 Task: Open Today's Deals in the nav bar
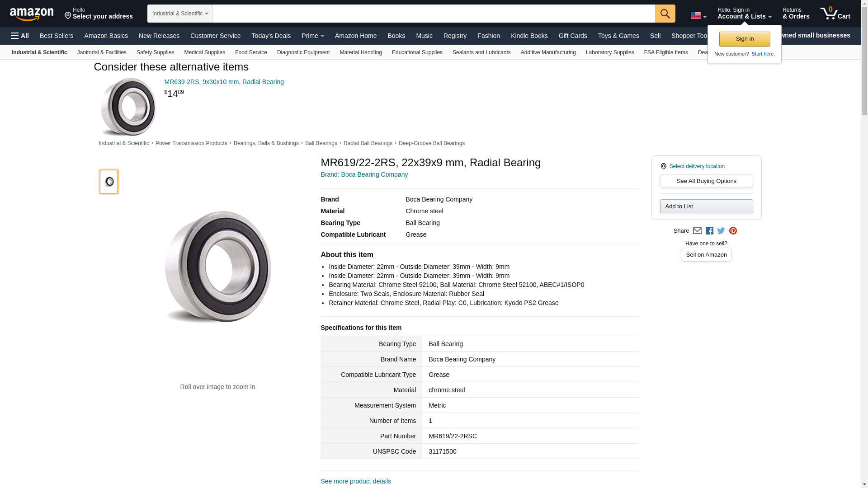(271, 36)
